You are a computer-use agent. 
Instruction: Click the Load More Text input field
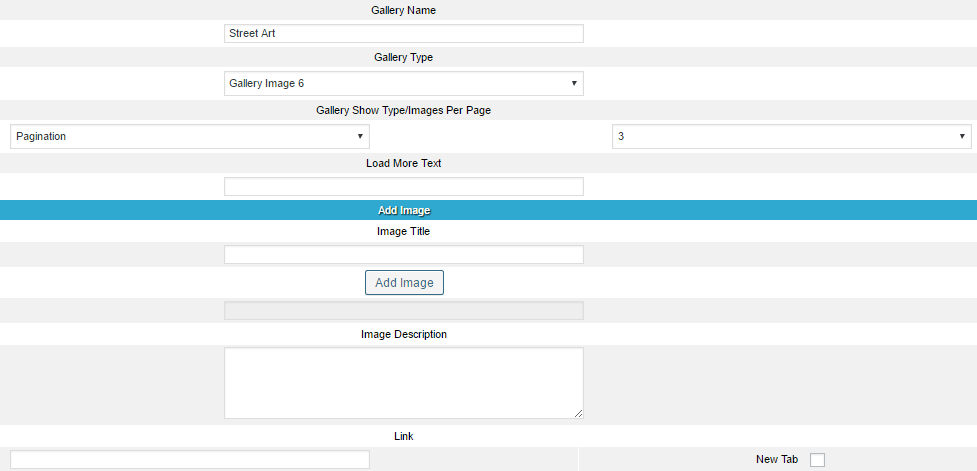pyautogui.click(x=404, y=187)
